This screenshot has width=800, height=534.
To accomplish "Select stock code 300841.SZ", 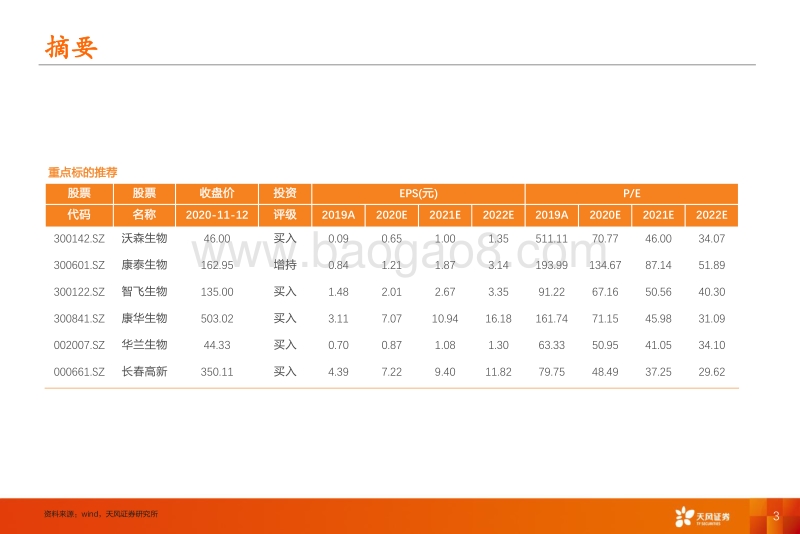I will (x=79, y=319).
